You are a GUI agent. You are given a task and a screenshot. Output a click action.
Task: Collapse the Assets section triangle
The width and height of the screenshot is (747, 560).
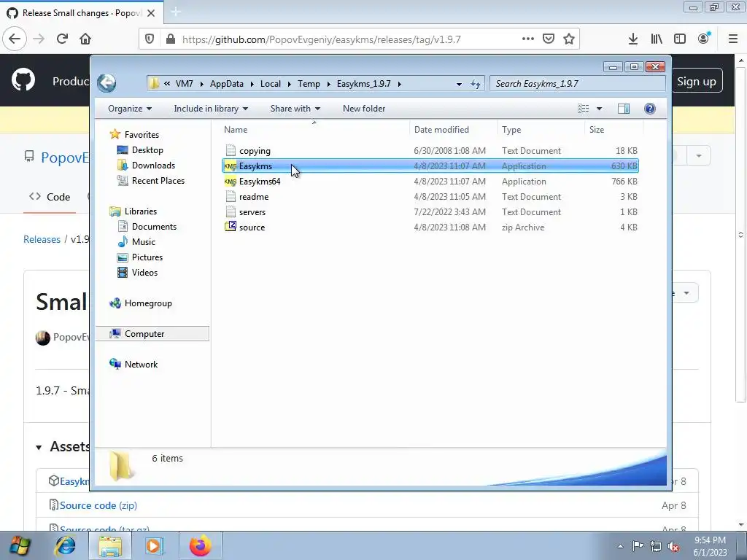[x=39, y=447]
